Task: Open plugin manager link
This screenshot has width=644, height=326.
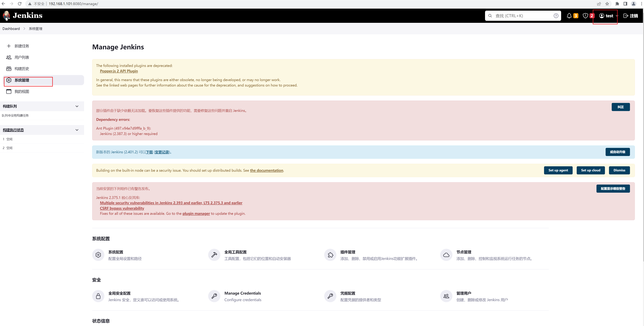Action: [x=196, y=214]
